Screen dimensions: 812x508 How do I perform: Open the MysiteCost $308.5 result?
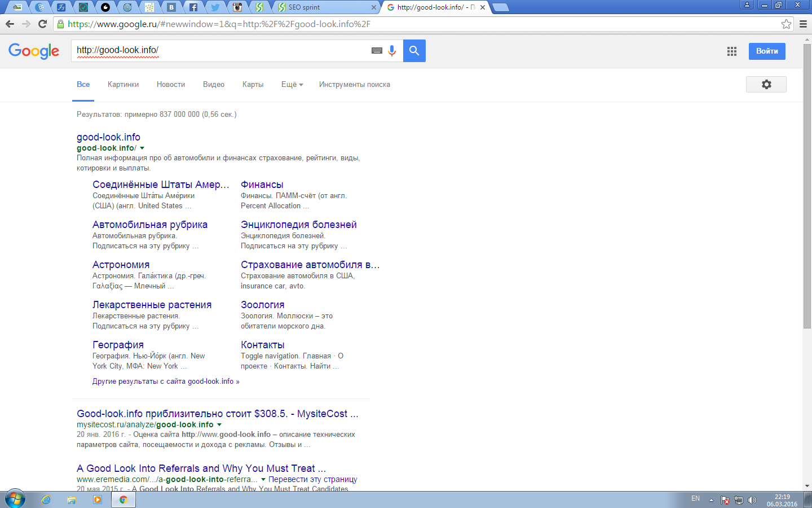218,414
